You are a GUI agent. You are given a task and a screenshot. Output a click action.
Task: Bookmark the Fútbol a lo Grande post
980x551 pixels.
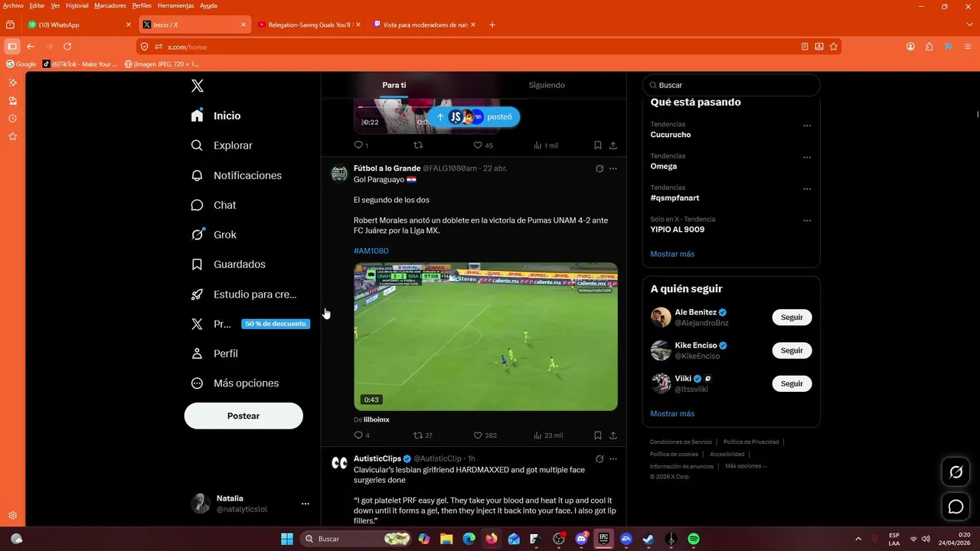pos(598,435)
